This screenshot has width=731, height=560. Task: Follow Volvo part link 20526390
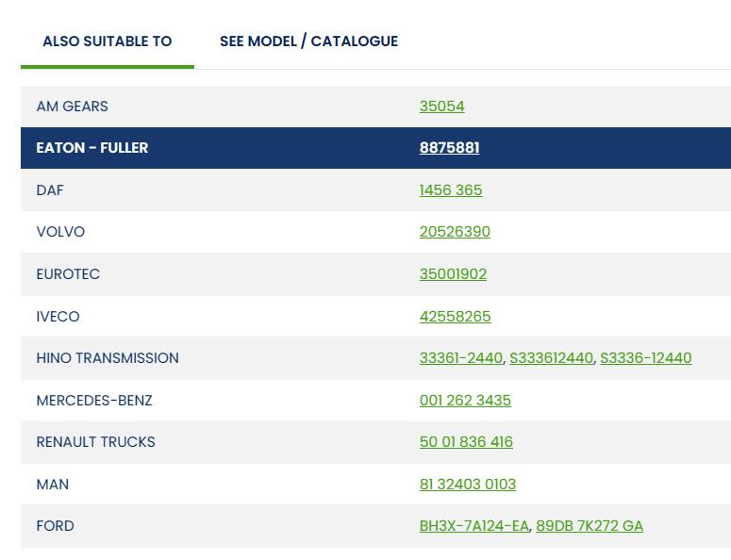pyautogui.click(x=455, y=232)
